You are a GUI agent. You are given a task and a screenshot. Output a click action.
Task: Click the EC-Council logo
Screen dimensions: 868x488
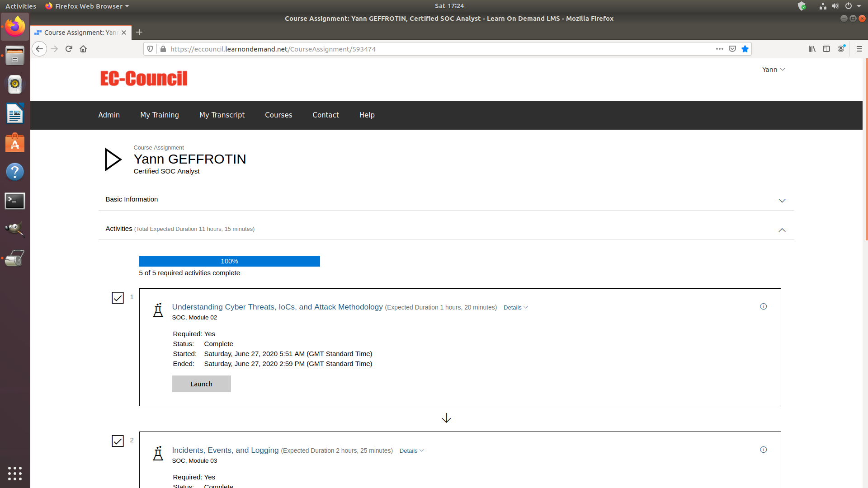pyautogui.click(x=144, y=79)
